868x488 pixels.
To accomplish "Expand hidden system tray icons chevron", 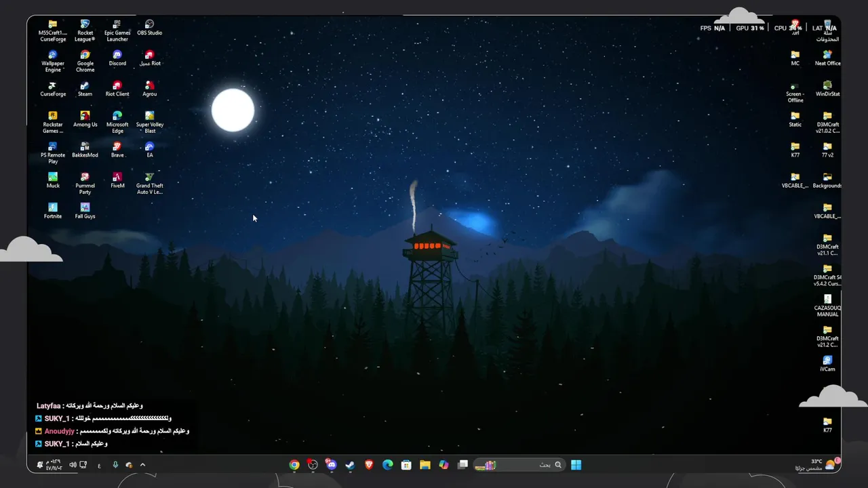I will pos(142,465).
